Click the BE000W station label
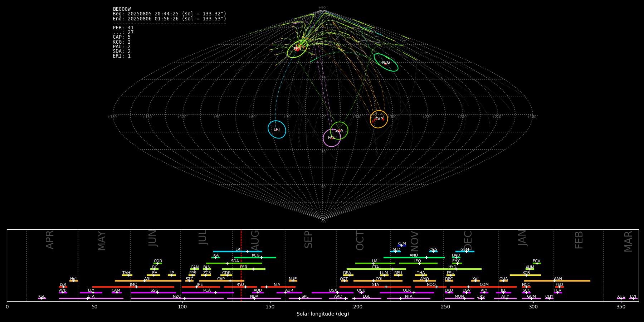Screen dimensions: 644x322 [x=122, y=9]
